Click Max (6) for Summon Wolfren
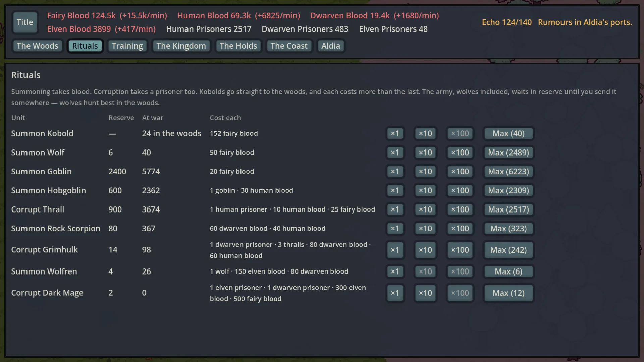 [x=508, y=271]
